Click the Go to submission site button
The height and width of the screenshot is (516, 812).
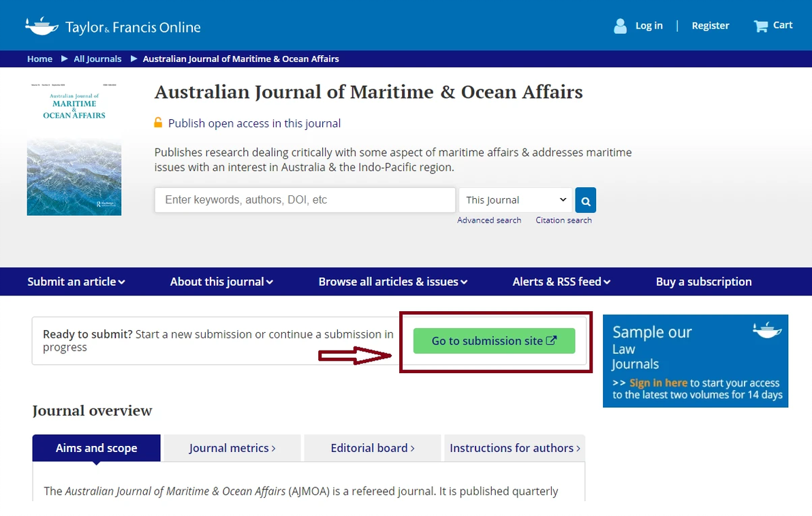click(494, 341)
